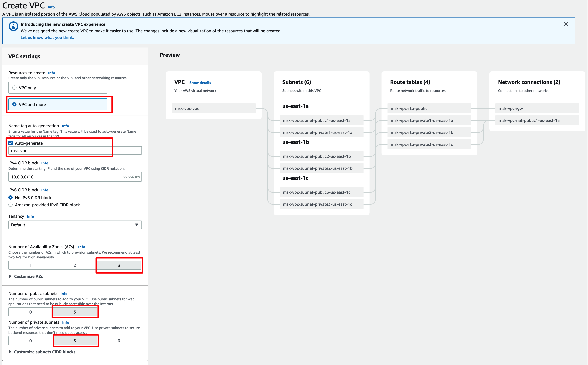Click the Route tables (4) heading
This screenshot has width=588, height=365.
click(x=410, y=82)
